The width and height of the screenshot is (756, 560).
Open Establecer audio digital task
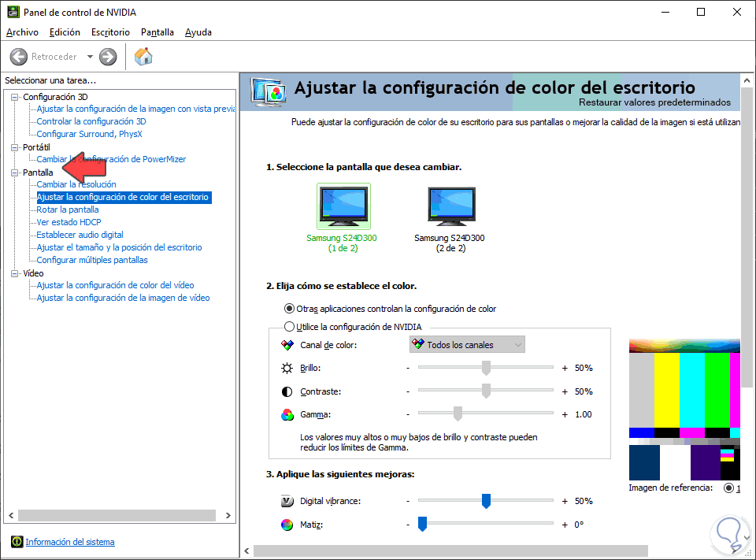[x=80, y=235]
